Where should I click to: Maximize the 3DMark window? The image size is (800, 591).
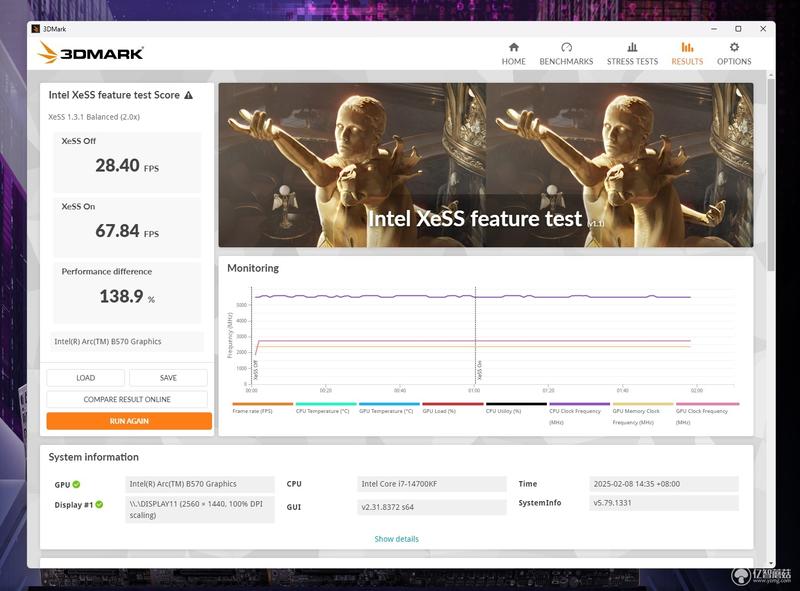click(738, 29)
